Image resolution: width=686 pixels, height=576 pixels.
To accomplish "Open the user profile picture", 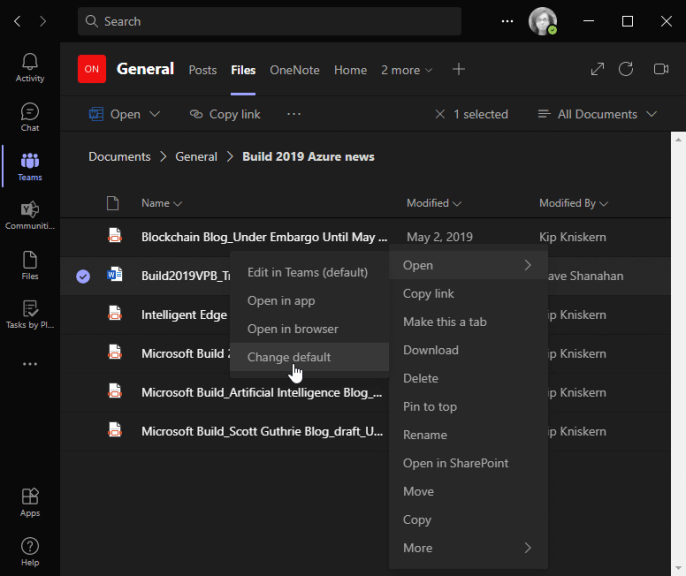I will tap(542, 21).
